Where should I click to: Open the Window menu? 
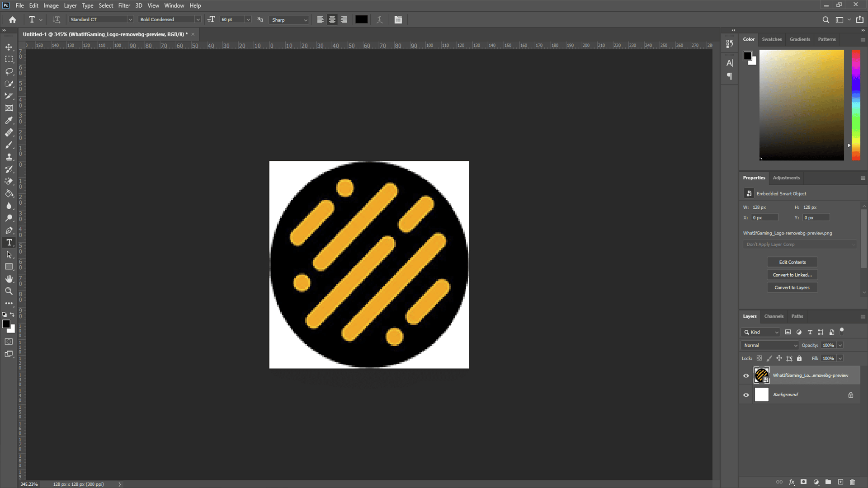tap(174, 5)
